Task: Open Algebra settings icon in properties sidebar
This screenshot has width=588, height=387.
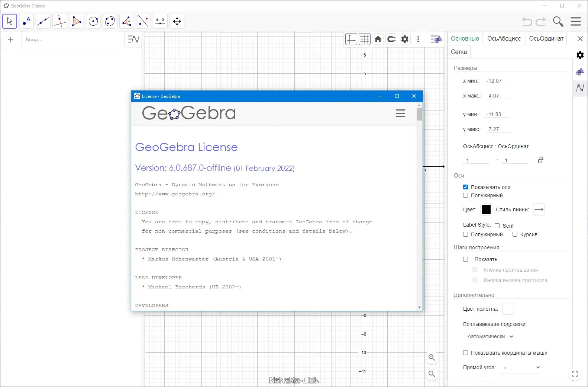Action: [x=580, y=88]
